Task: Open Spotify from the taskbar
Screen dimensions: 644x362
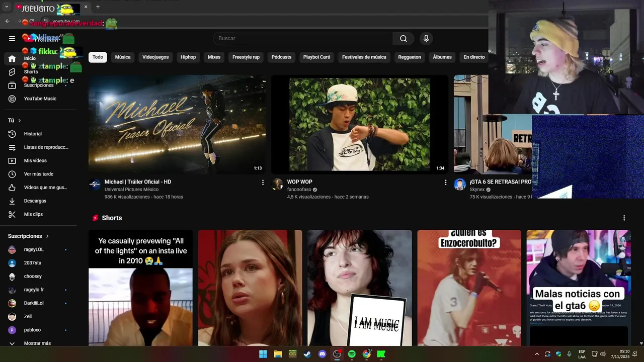Action: pos(352,354)
